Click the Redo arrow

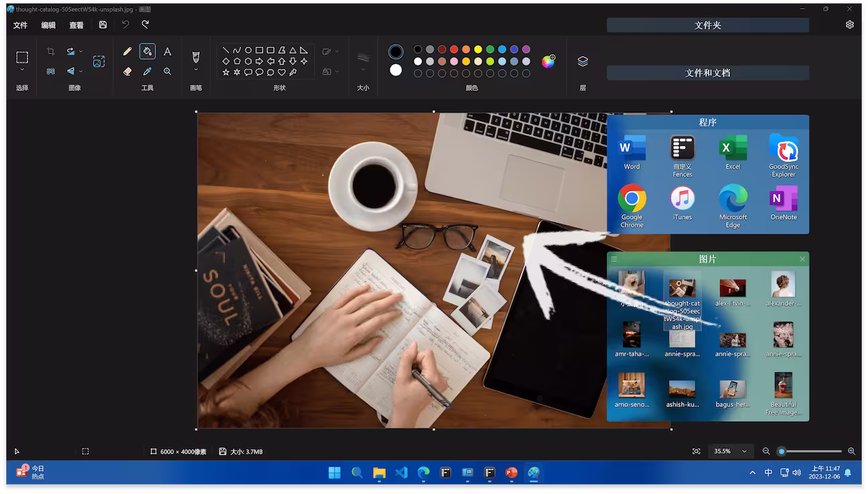tap(145, 25)
